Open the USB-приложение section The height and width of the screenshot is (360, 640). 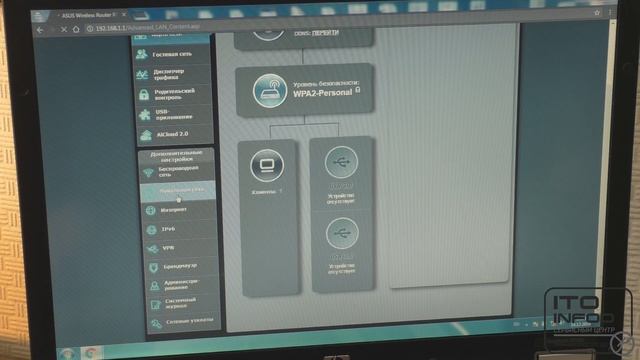pyautogui.click(x=175, y=115)
